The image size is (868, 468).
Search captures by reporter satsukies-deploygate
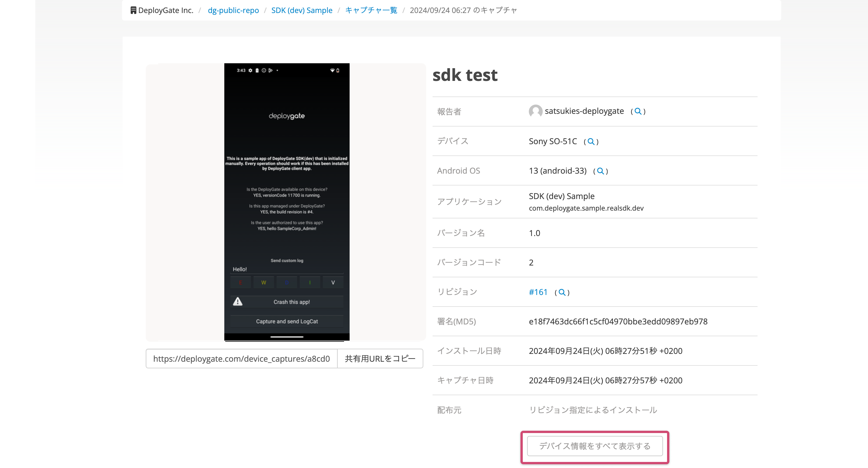[638, 111]
